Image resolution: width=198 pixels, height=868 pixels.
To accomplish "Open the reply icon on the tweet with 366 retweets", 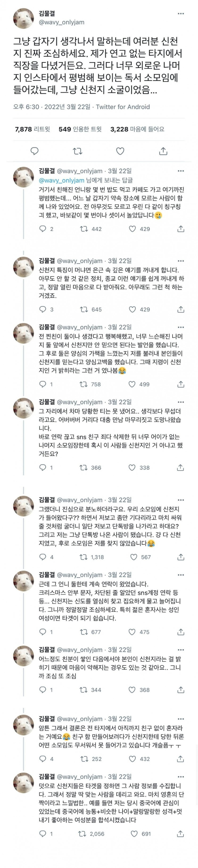I will 43,467.
